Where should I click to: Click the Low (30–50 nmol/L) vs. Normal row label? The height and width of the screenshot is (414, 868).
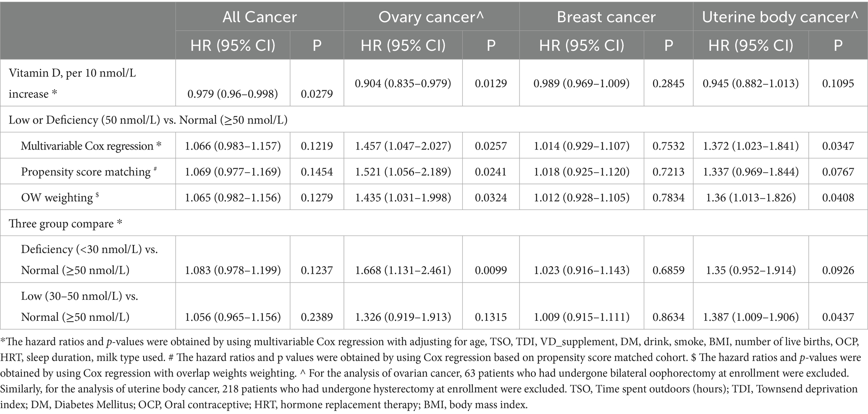(x=80, y=306)
